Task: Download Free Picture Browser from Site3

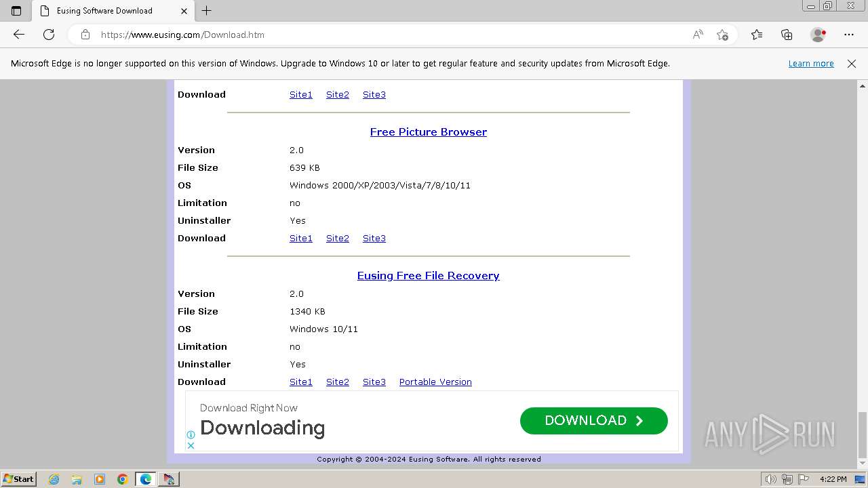Action: coord(374,239)
